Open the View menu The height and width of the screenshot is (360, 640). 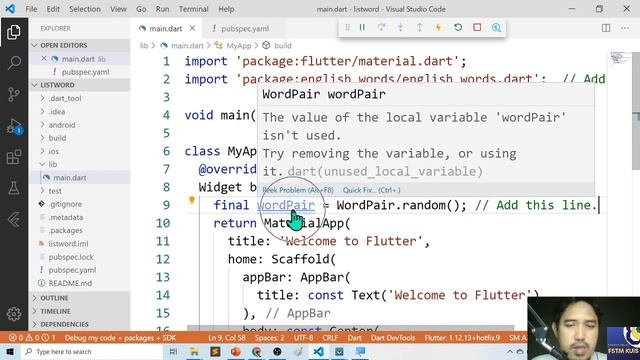click(118, 9)
